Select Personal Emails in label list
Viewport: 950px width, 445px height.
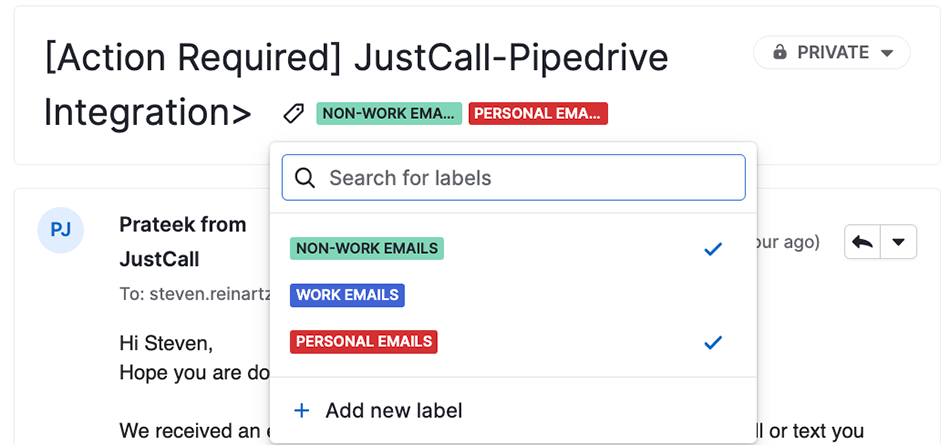[x=513, y=343]
